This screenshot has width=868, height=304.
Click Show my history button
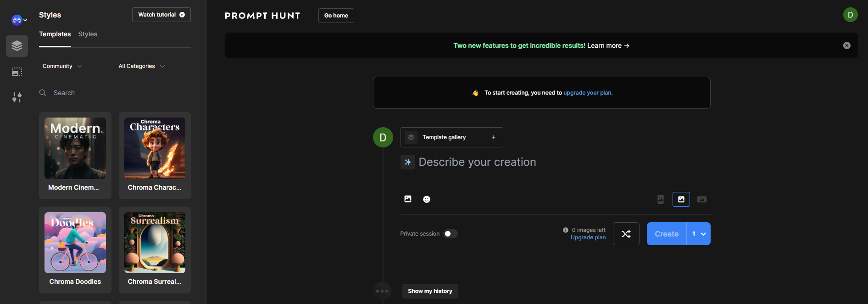pyautogui.click(x=430, y=291)
